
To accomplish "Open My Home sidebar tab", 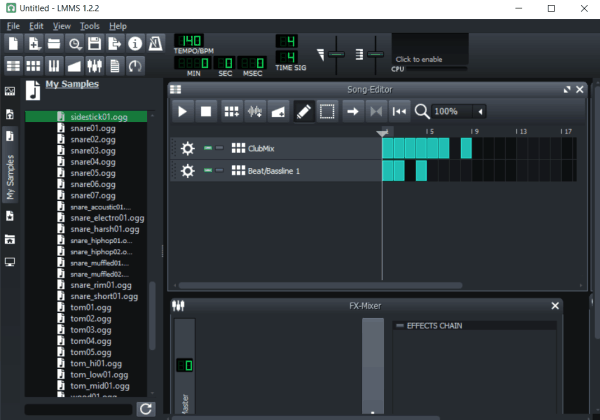I will (x=10, y=239).
